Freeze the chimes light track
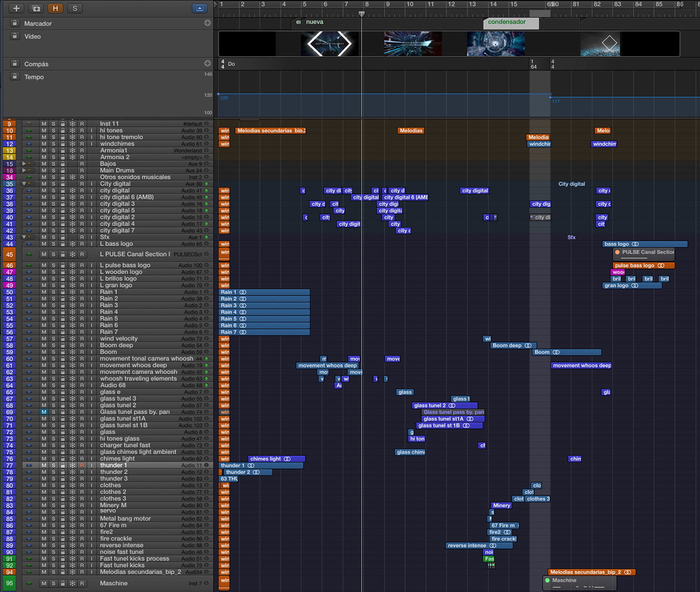Image resolution: width=700 pixels, height=592 pixels. (x=72, y=458)
